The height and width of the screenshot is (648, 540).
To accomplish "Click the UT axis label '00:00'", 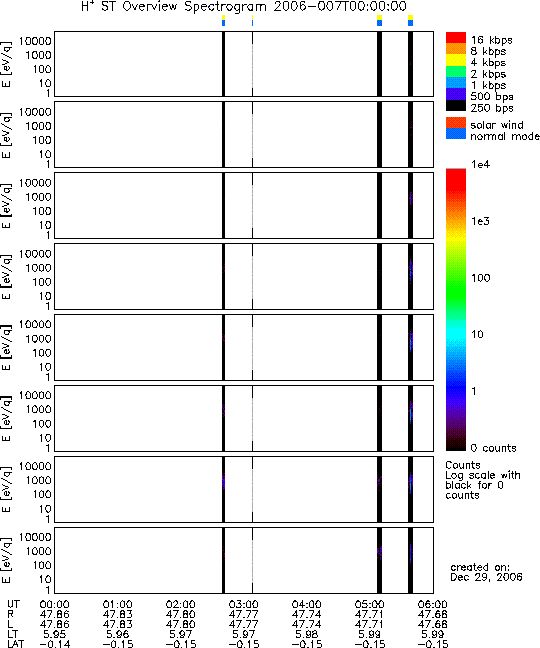I will 55,605.
